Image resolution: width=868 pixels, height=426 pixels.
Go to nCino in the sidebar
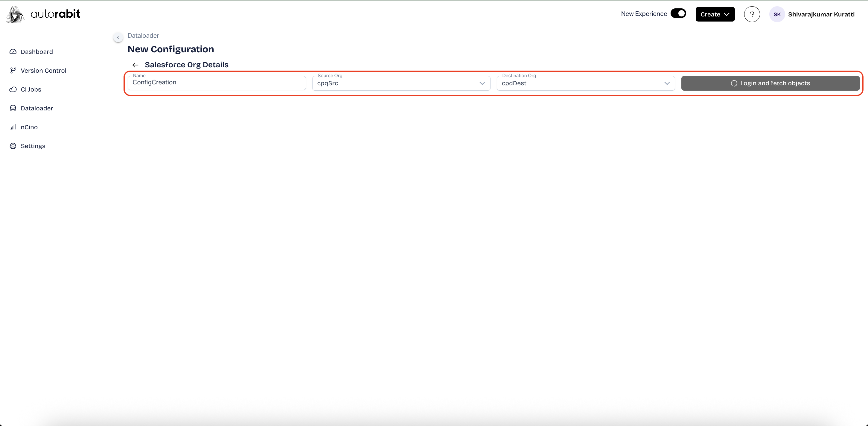point(29,127)
